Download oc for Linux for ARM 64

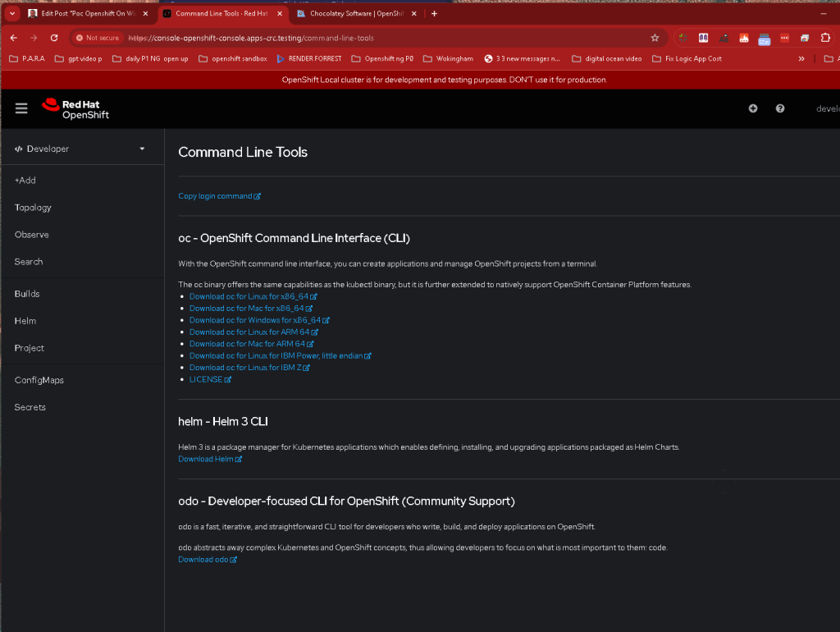click(x=253, y=332)
